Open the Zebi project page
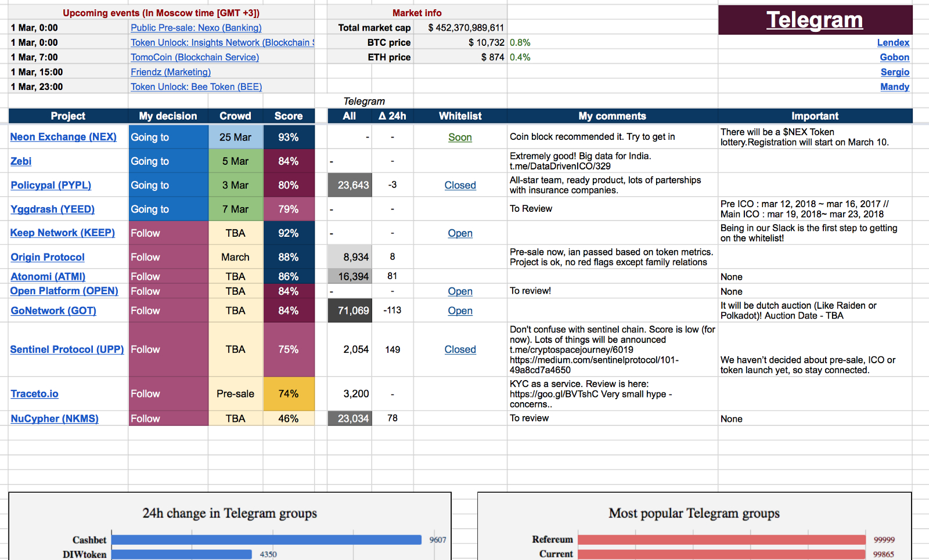This screenshot has width=929, height=560. pos(20,161)
